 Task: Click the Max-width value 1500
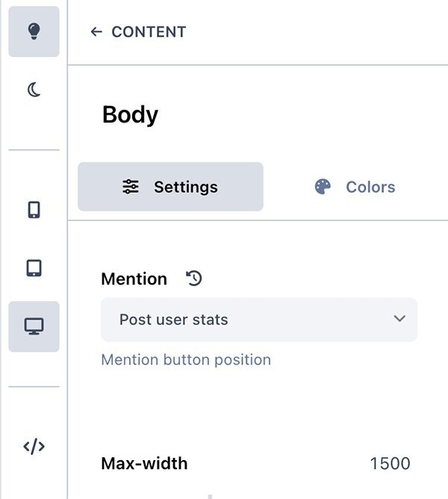(x=390, y=463)
